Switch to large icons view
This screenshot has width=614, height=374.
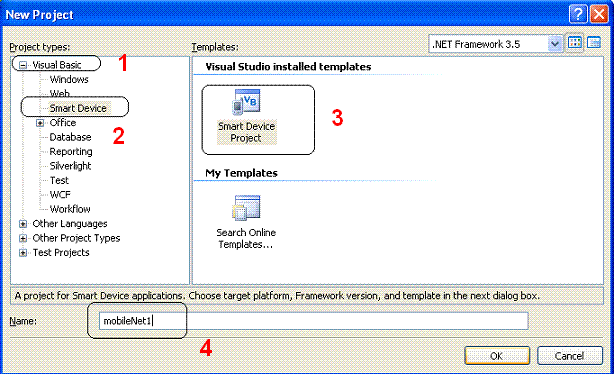tap(574, 43)
